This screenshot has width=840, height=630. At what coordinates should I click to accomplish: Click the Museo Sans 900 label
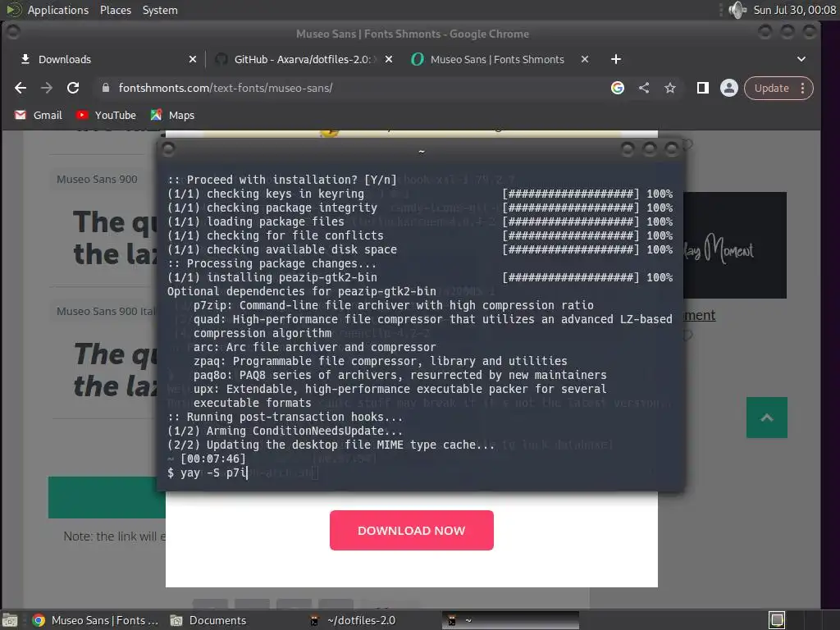point(97,179)
